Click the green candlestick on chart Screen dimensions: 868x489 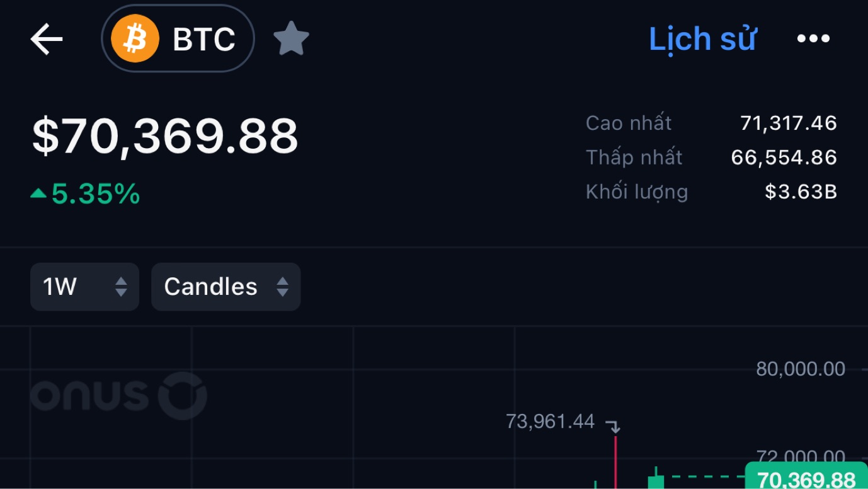(656, 479)
